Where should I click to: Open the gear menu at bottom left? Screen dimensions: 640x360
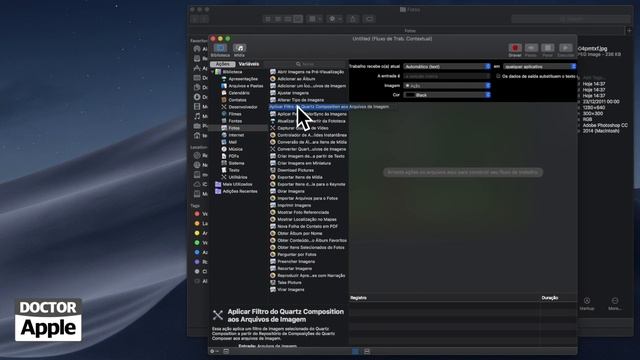click(214, 351)
